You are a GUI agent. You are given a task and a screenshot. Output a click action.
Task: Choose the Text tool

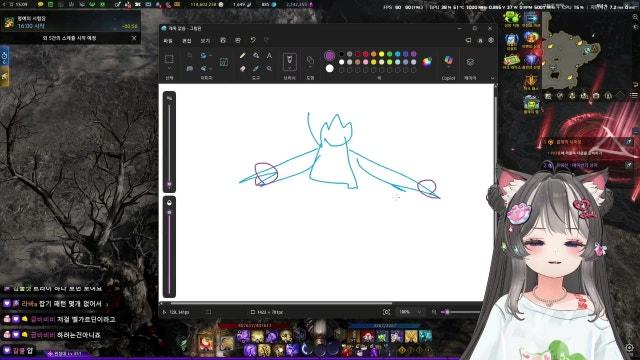269,56
